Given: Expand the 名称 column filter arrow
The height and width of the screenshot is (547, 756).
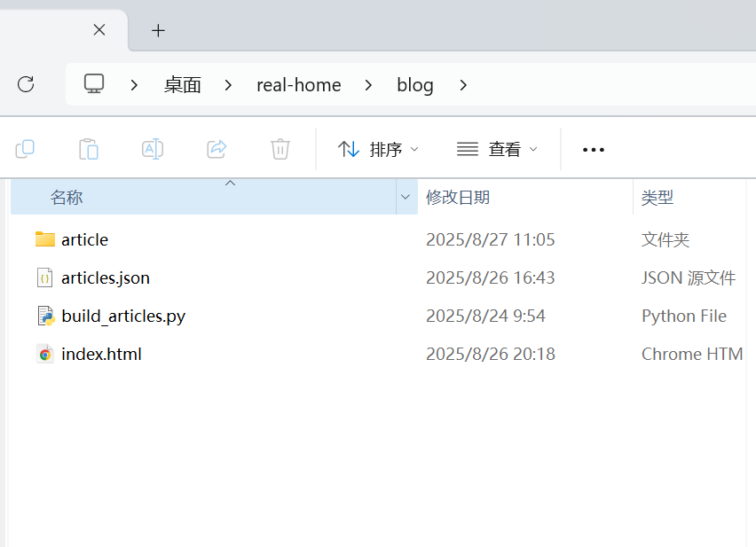Looking at the screenshot, I should [406, 197].
